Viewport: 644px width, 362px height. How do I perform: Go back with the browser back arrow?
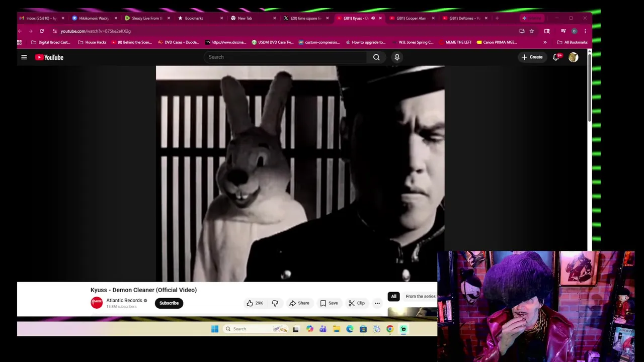(20, 31)
